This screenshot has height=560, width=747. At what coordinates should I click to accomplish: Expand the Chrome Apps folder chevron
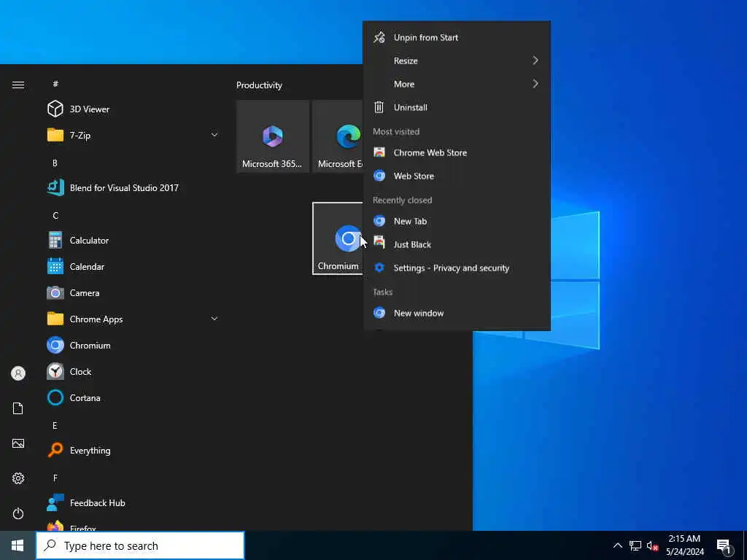click(214, 319)
